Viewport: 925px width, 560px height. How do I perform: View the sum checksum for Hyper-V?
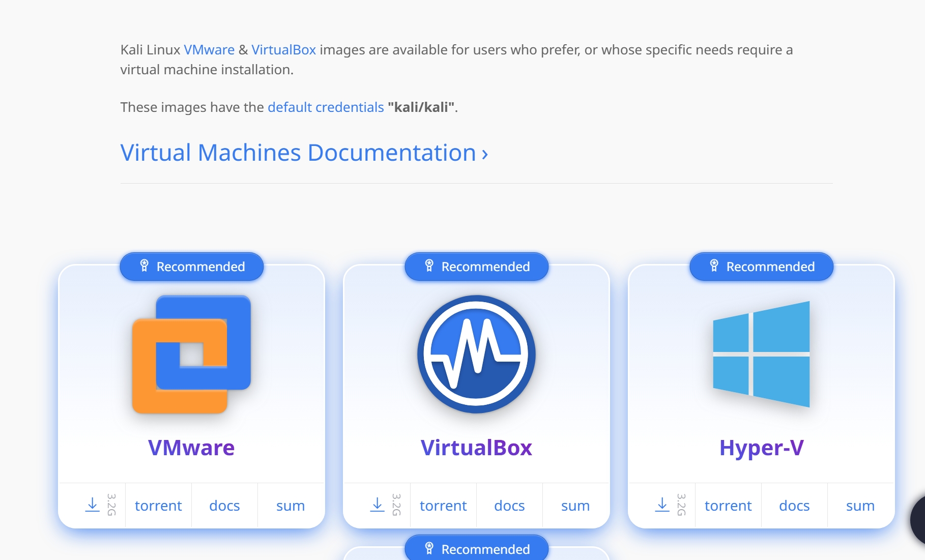(860, 506)
